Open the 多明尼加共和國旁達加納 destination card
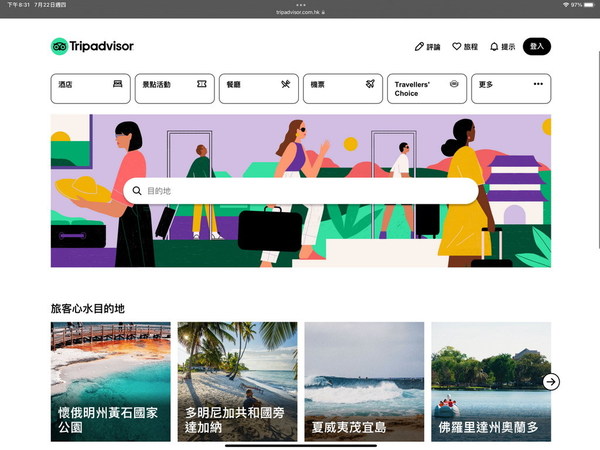 click(237, 382)
